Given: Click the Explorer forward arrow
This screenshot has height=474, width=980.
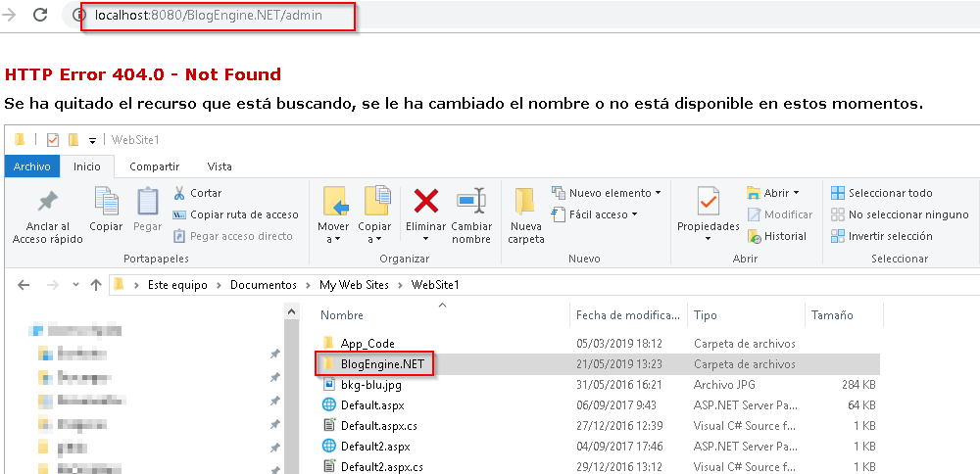Looking at the screenshot, I should point(53,285).
